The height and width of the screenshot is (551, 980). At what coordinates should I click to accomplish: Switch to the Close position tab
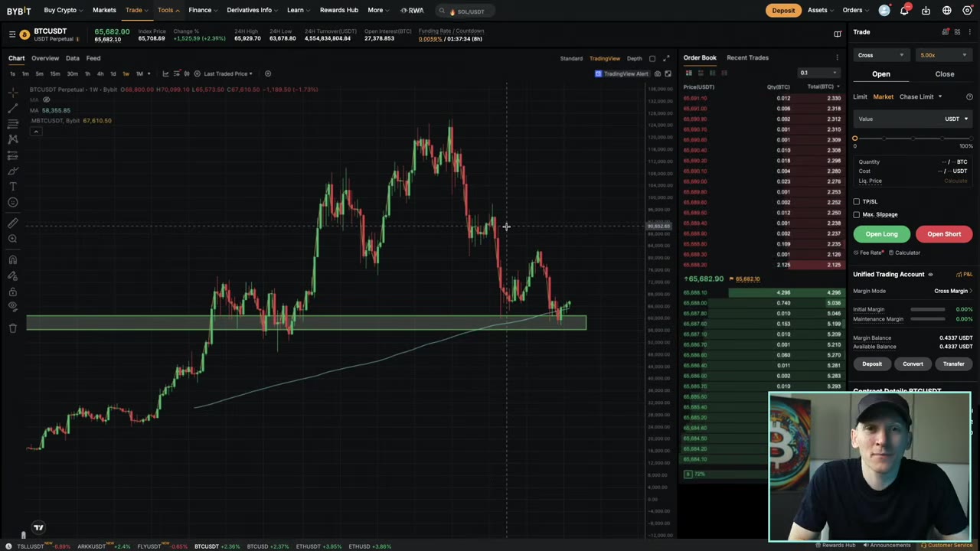pyautogui.click(x=944, y=74)
